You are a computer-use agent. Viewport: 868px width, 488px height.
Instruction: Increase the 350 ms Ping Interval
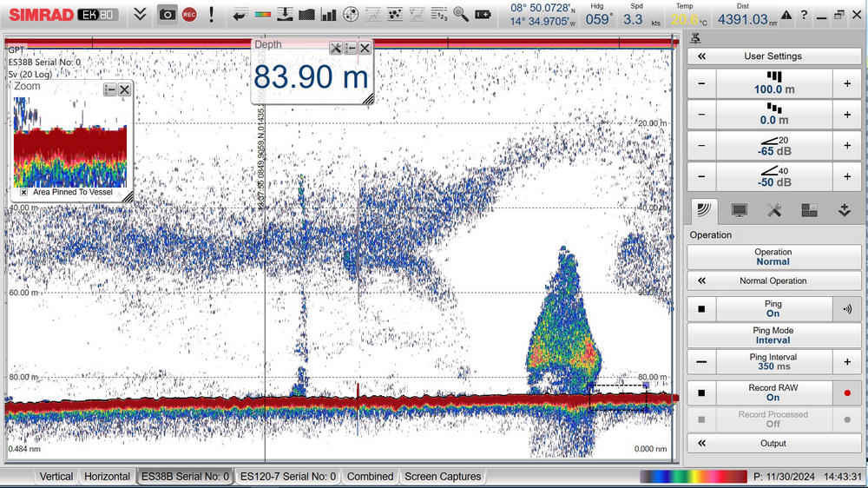coord(847,362)
